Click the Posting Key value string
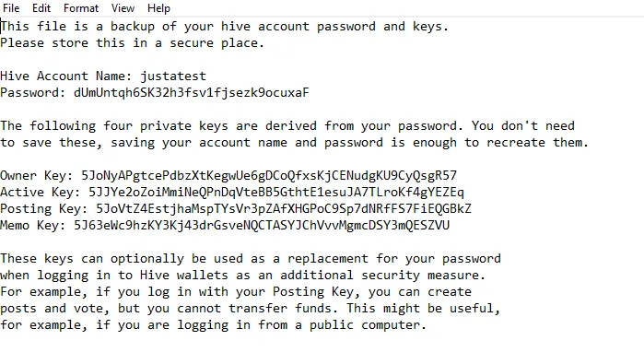Image resolution: width=644 pixels, height=364 pixels. click(284, 208)
